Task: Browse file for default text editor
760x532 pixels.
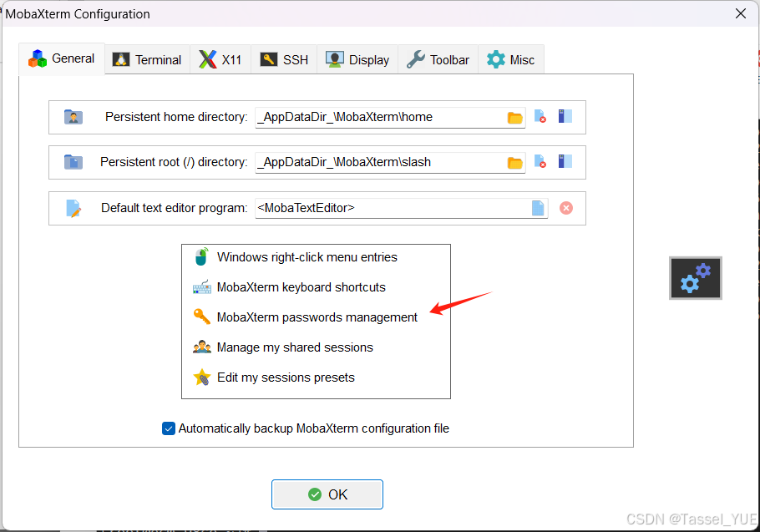Action: (x=538, y=208)
